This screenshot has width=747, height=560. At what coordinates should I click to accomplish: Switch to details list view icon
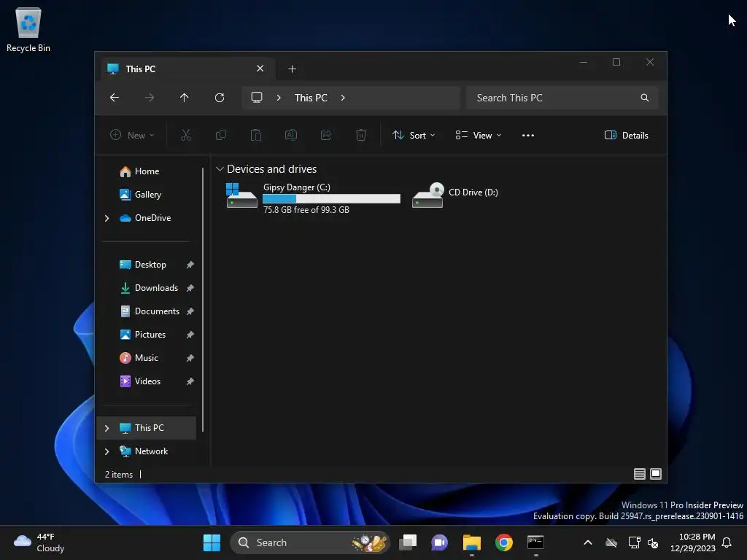click(x=640, y=474)
